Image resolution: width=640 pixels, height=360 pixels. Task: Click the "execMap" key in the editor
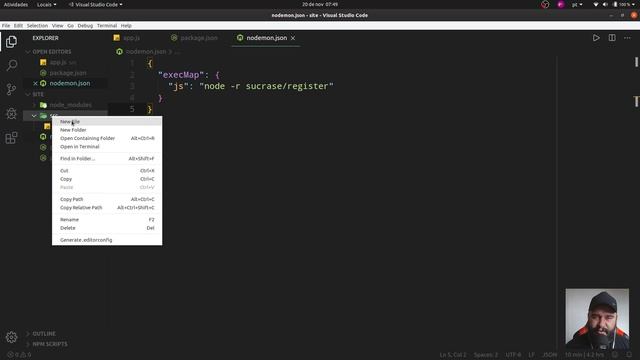(181, 75)
